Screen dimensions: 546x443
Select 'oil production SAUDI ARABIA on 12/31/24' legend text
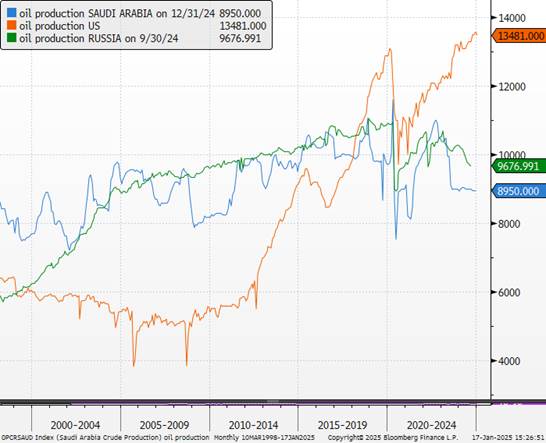pyautogui.click(x=117, y=14)
